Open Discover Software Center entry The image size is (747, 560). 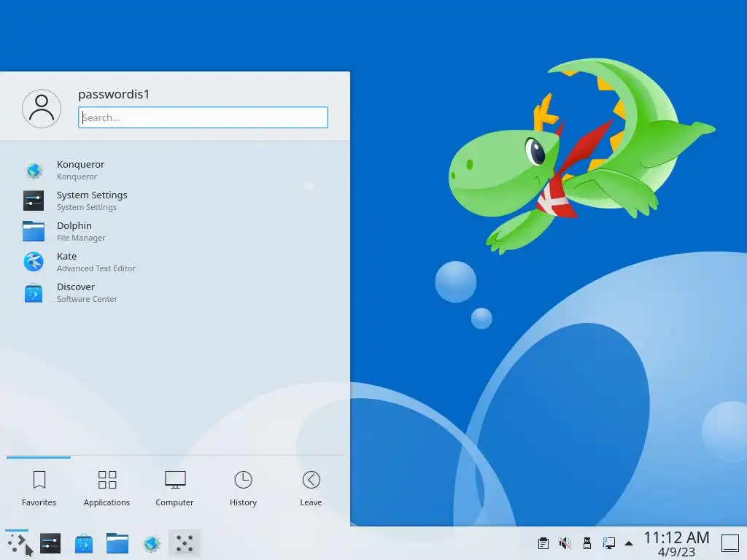(174, 292)
